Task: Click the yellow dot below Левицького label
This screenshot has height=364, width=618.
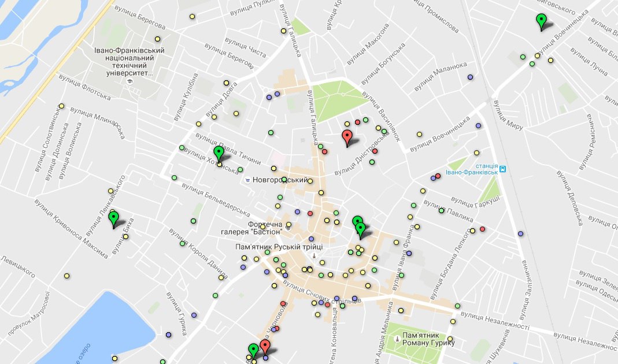Action: [x=67, y=276]
